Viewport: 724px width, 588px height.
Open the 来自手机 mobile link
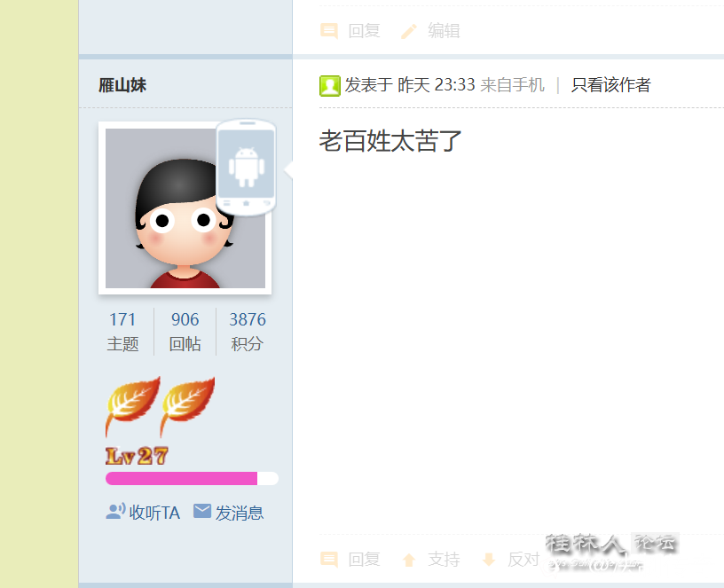click(512, 85)
